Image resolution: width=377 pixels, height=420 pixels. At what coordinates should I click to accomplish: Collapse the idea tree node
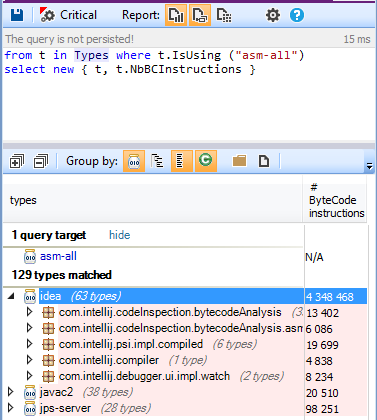click(11, 296)
